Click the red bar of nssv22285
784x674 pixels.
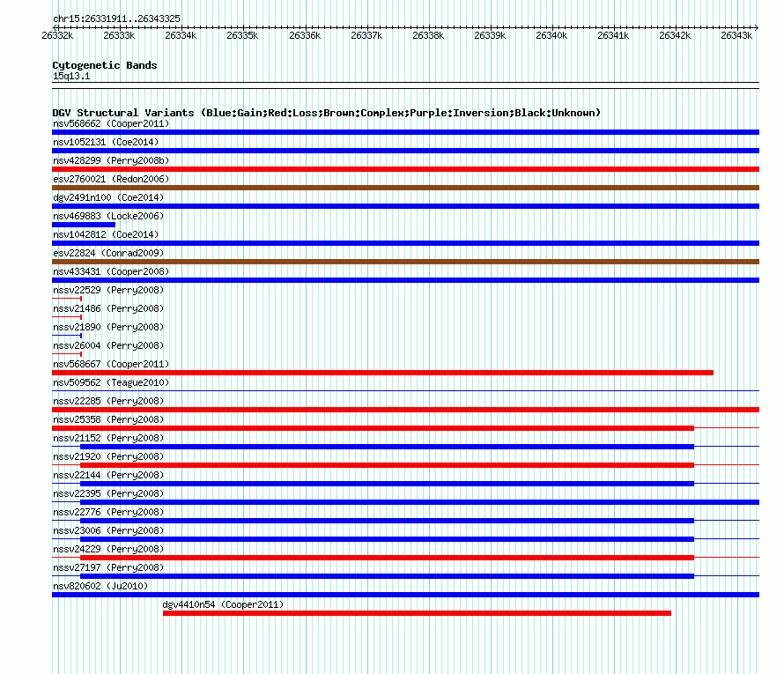(x=405, y=410)
